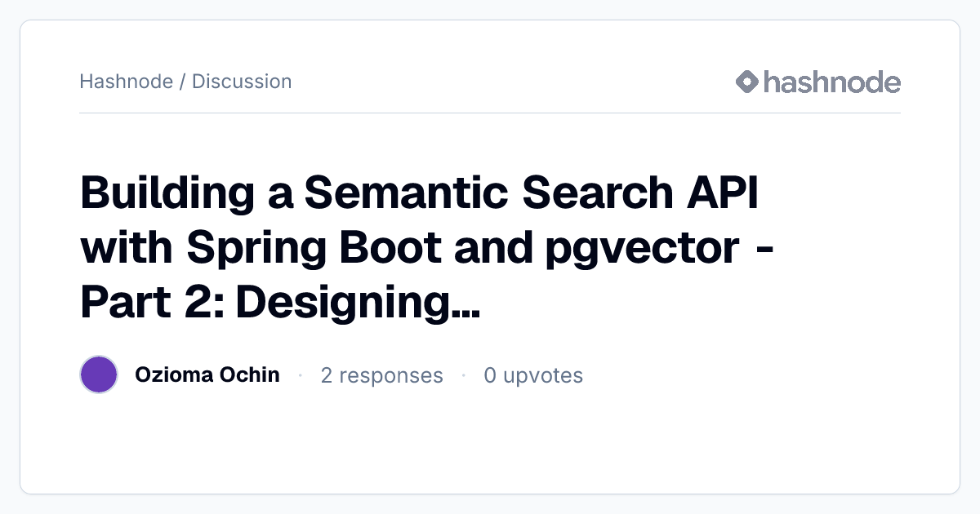980x514 pixels.
Task: Open the Hashnode / Discussion breadcrumb
Action: coord(185,82)
